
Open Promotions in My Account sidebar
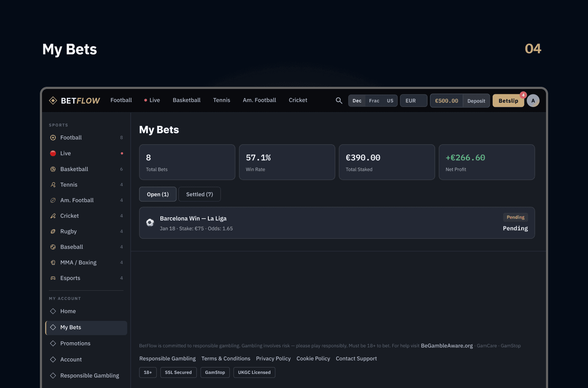75,344
